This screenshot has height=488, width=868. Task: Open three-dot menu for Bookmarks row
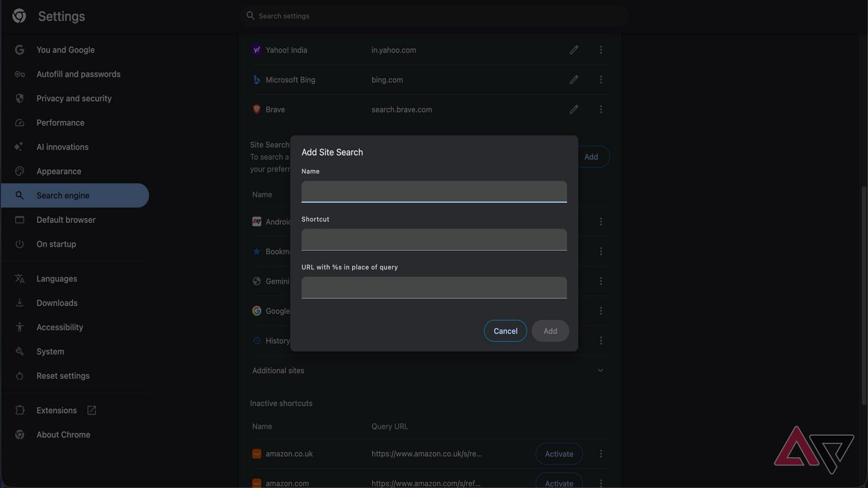pyautogui.click(x=601, y=251)
